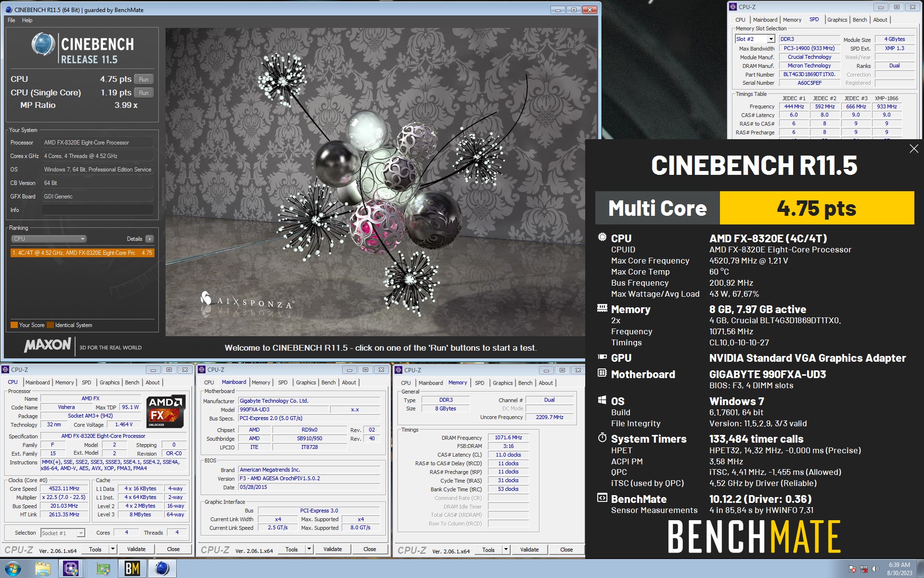Screen dimensions: 924x578
Task: Click Validate in Mainboard CPU-Z window
Action: [x=333, y=549]
